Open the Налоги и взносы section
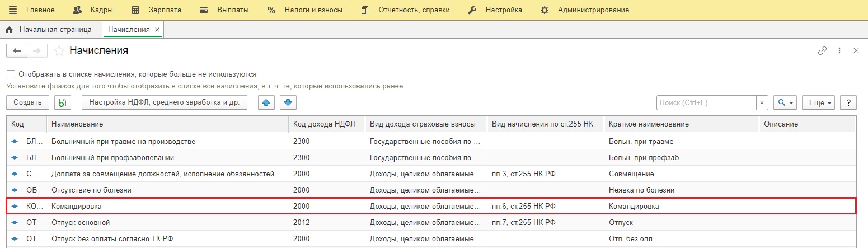868x248 pixels. tap(304, 10)
